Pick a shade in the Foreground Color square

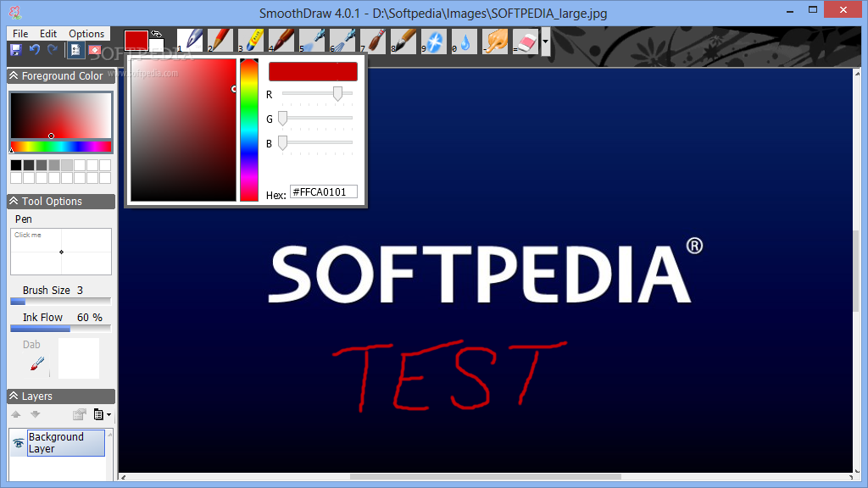click(x=61, y=115)
